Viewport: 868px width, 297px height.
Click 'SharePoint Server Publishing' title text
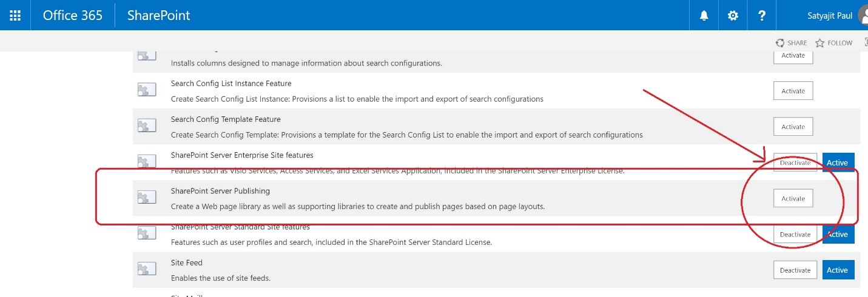coord(220,191)
